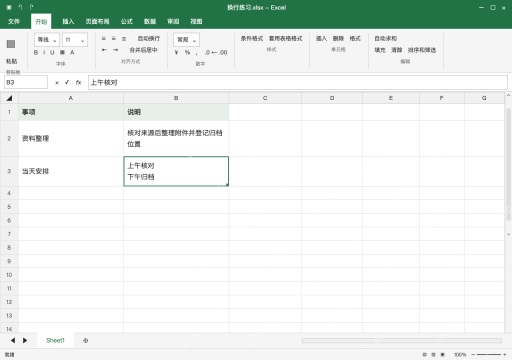This screenshot has width=512, height=360.
Task: Click cell B2 with 核对来源后整理 text
Action: point(176,138)
